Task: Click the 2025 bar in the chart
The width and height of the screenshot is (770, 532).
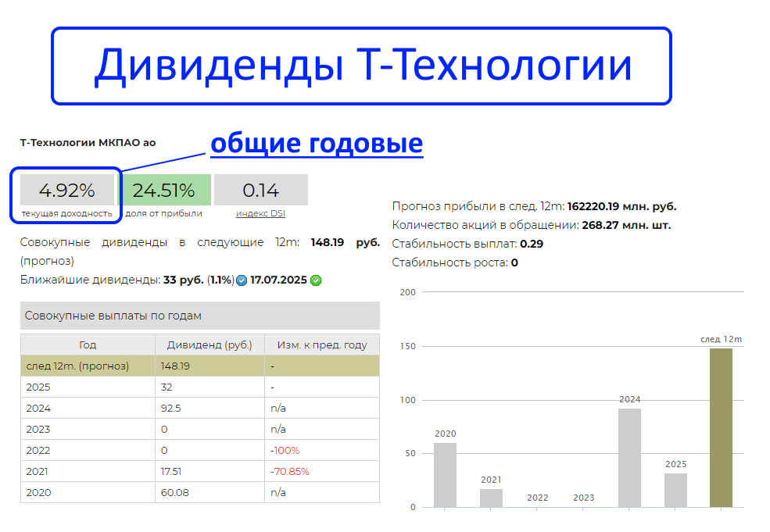Action: click(x=675, y=491)
